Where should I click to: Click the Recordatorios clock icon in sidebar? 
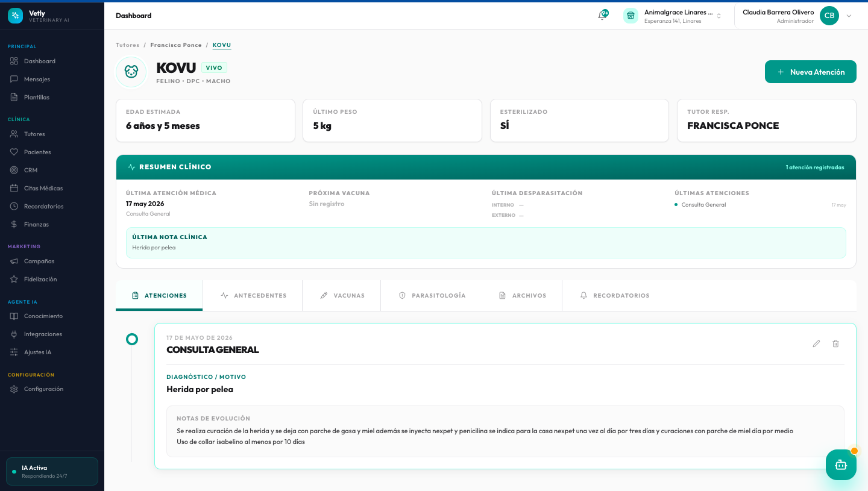tap(14, 206)
